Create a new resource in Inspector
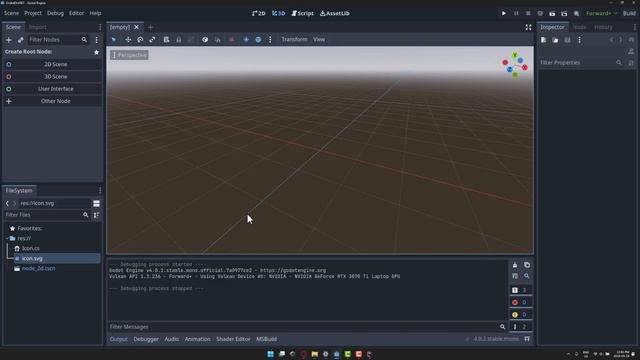This screenshot has width=640, height=360. 544,40
